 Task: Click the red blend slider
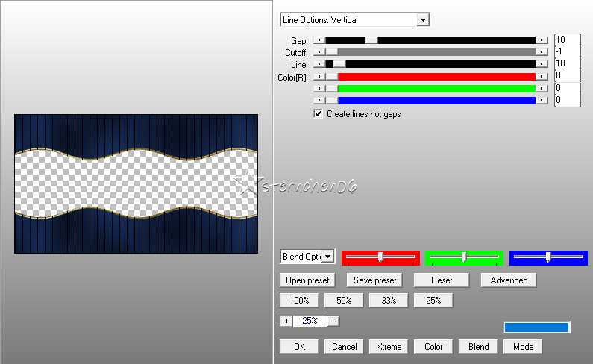pos(380,257)
